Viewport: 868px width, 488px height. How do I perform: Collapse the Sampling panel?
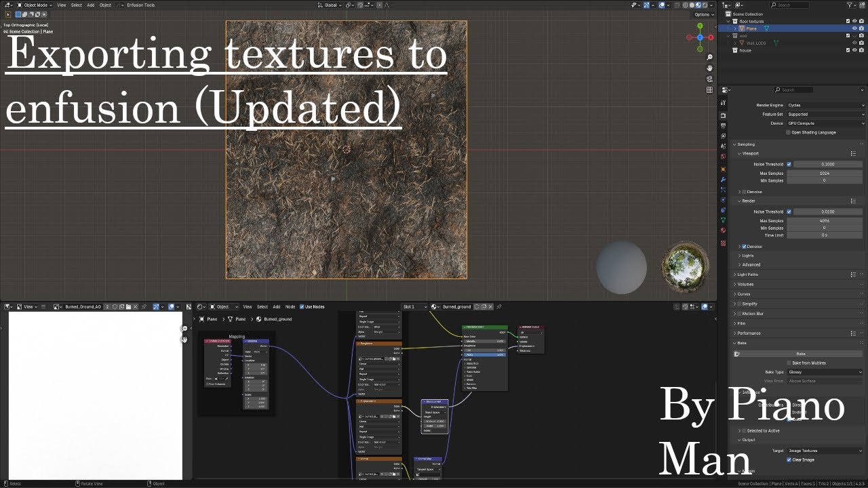(746, 144)
